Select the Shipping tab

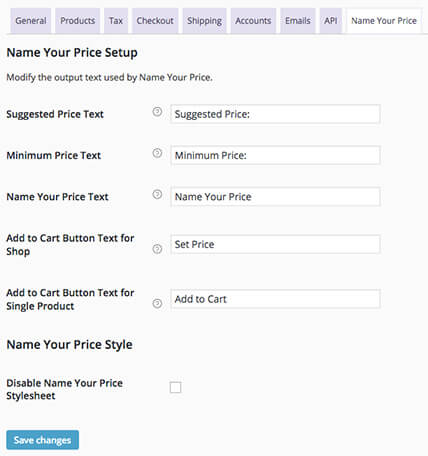click(x=204, y=21)
